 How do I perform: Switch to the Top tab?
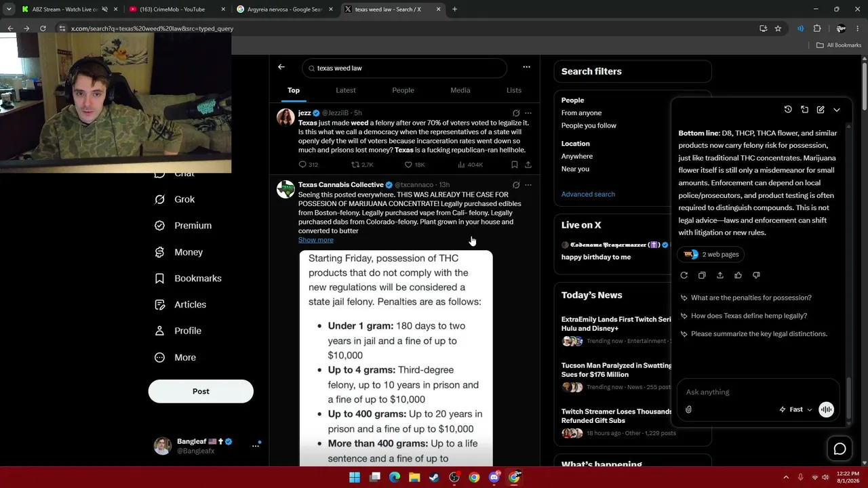point(293,90)
